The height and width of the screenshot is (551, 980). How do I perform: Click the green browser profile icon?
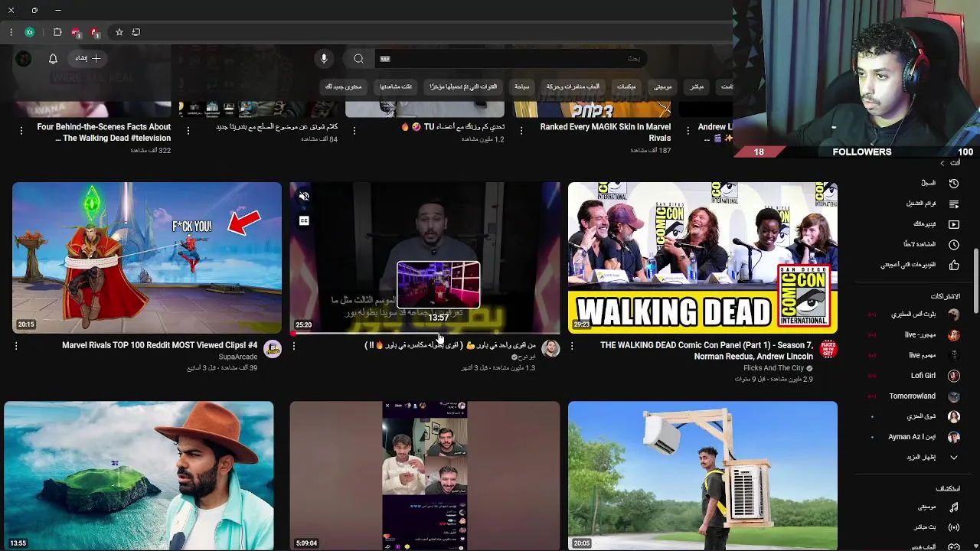(x=29, y=32)
